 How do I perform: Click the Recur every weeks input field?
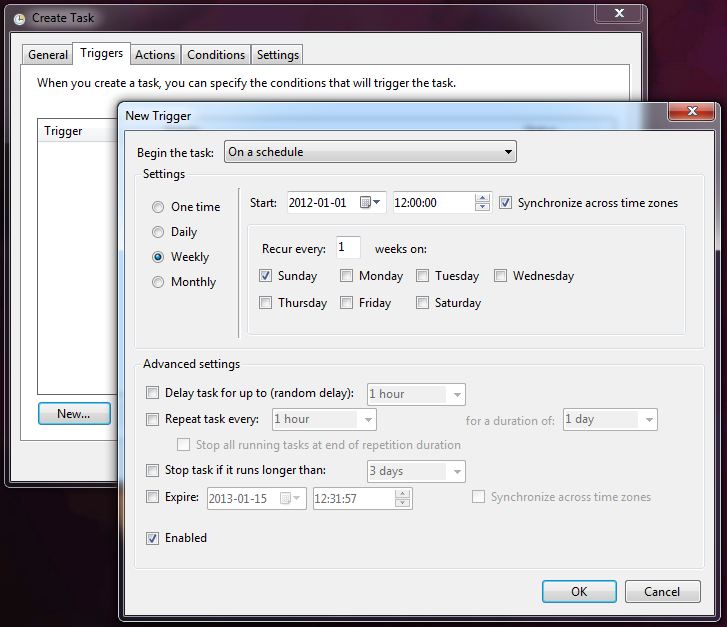348,247
